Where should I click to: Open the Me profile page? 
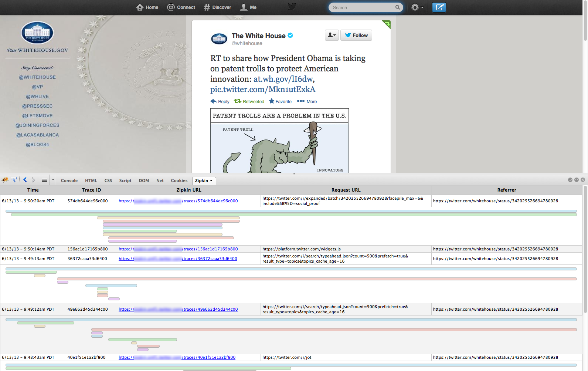tap(248, 7)
